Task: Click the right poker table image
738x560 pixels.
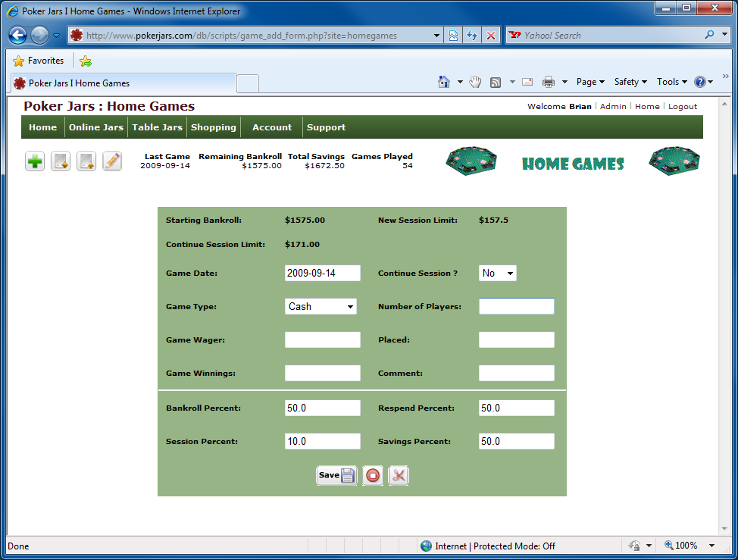Action: [674, 161]
